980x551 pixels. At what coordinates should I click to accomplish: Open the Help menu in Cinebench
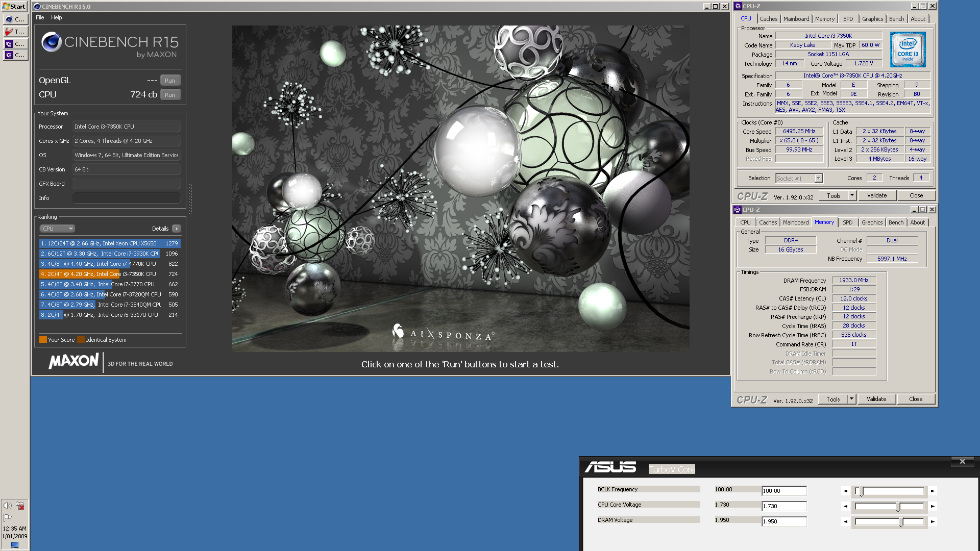click(x=56, y=17)
